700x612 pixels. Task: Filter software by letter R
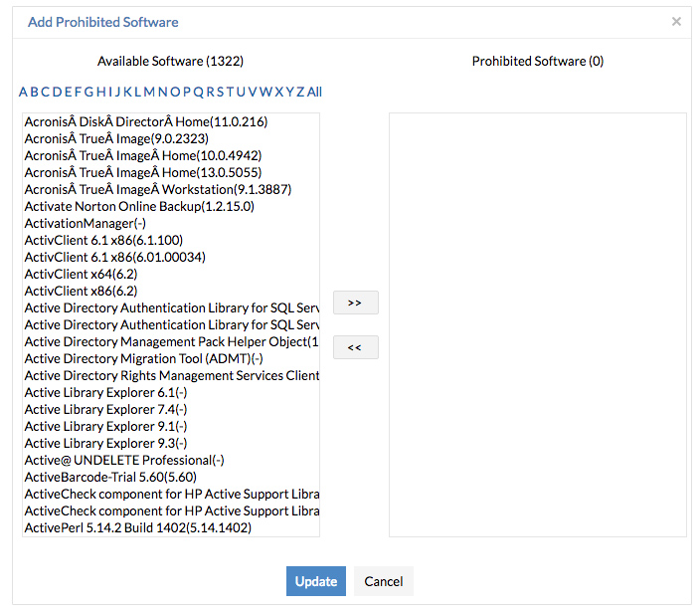(x=210, y=92)
